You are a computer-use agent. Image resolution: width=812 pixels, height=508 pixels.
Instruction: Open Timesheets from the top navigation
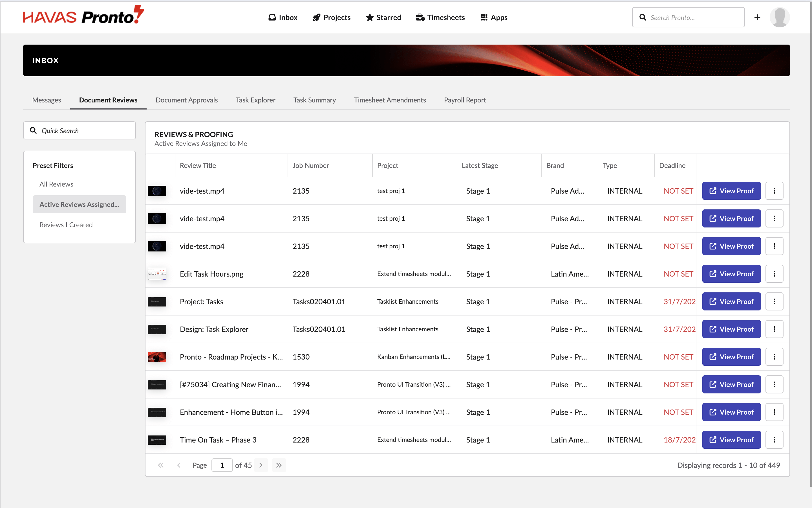tap(440, 17)
